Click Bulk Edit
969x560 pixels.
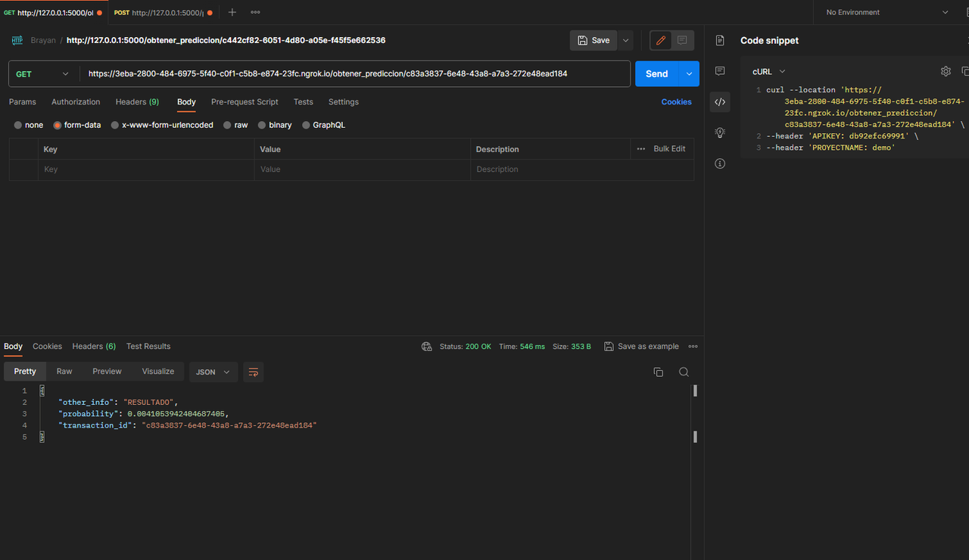[x=670, y=149]
